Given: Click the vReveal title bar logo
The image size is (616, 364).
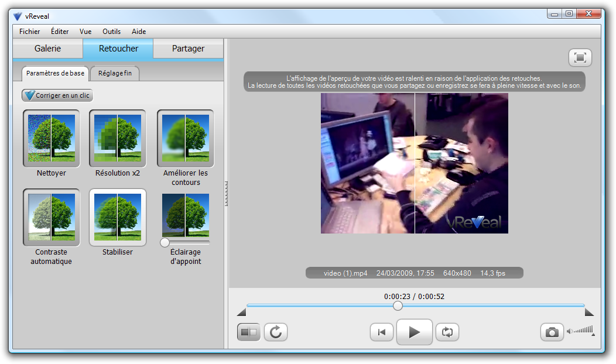Looking at the screenshot, I should pos(18,16).
